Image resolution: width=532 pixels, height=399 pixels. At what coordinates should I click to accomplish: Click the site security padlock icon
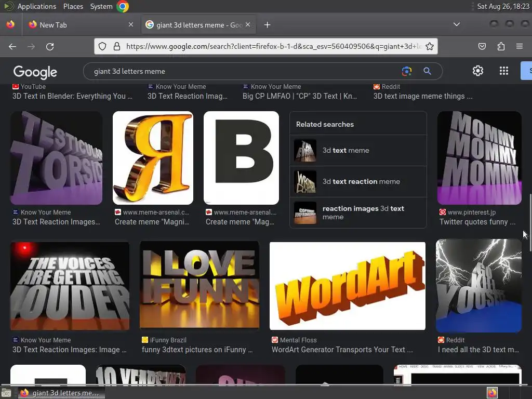[117, 46]
